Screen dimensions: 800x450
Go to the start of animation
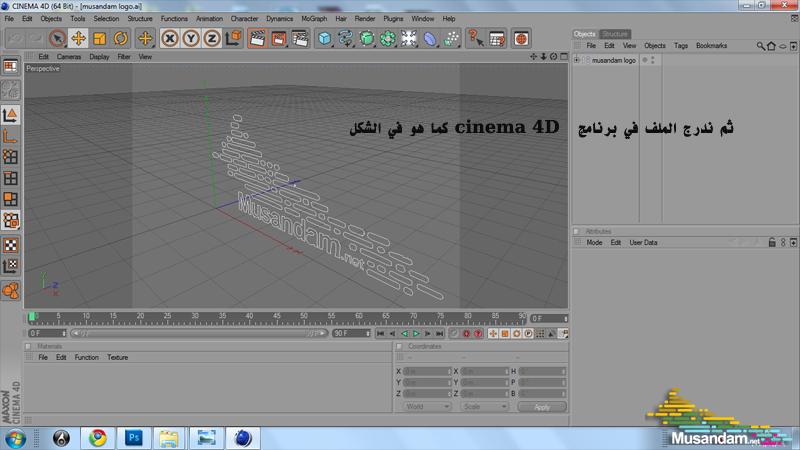tap(381, 333)
